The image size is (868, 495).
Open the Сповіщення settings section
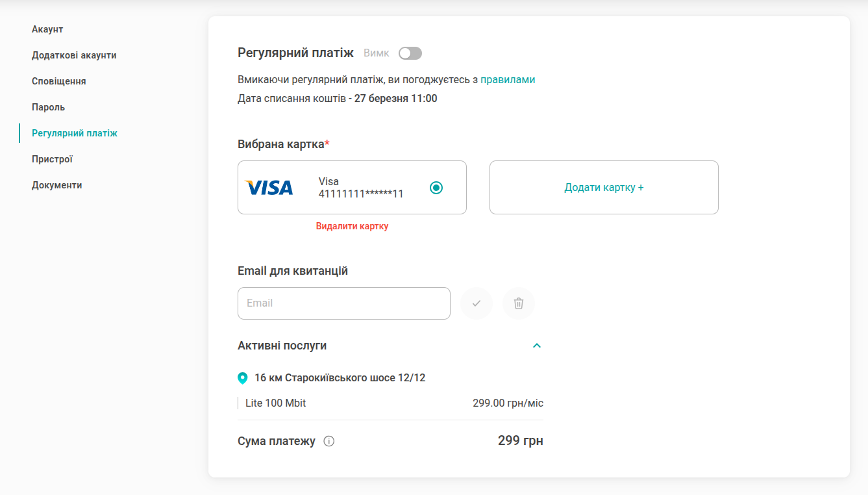pyautogui.click(x=59, y=81)
